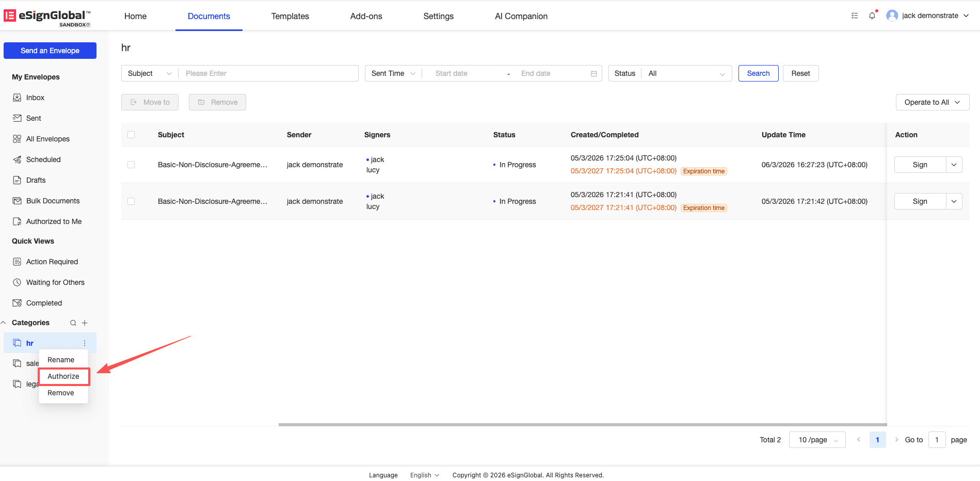Go to next page arrow

tap(896, 440)
